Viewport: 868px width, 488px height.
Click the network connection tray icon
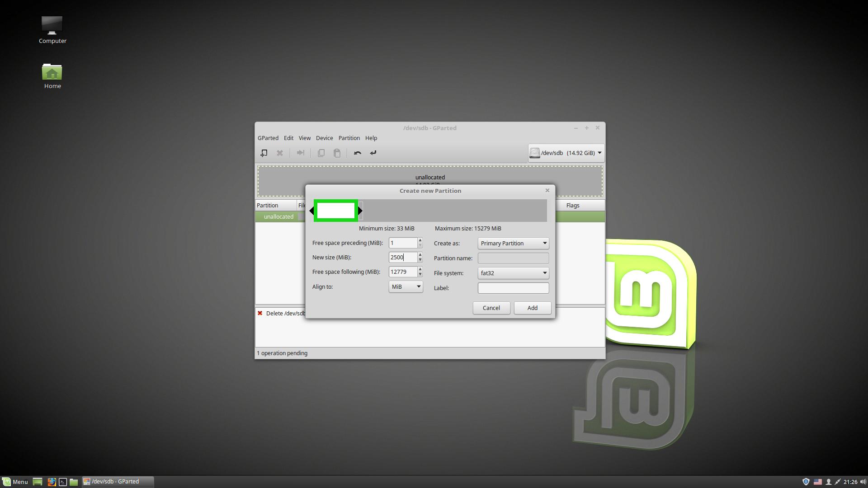838,482
